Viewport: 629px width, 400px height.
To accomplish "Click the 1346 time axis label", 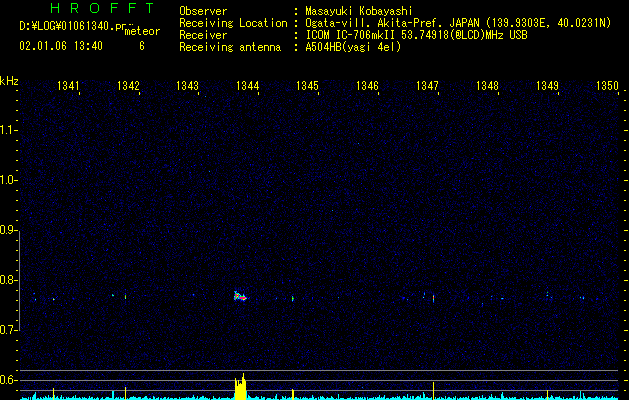I will (x=367, y=86).
